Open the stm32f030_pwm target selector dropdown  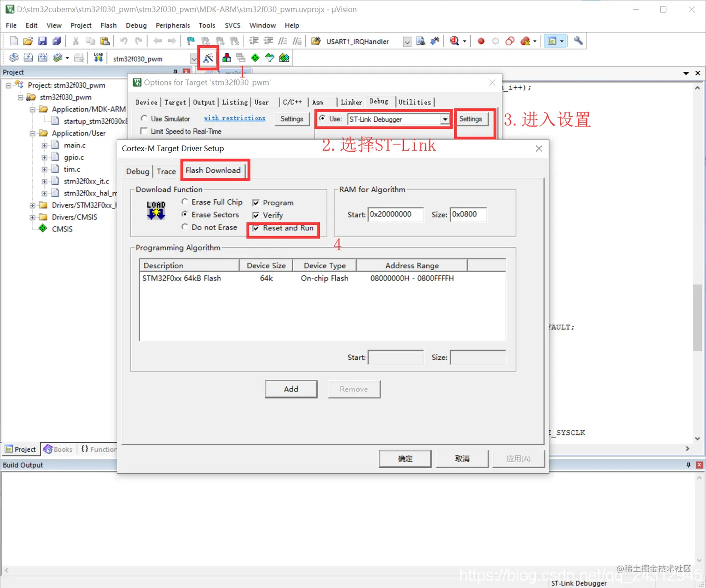tap(194, 59)
